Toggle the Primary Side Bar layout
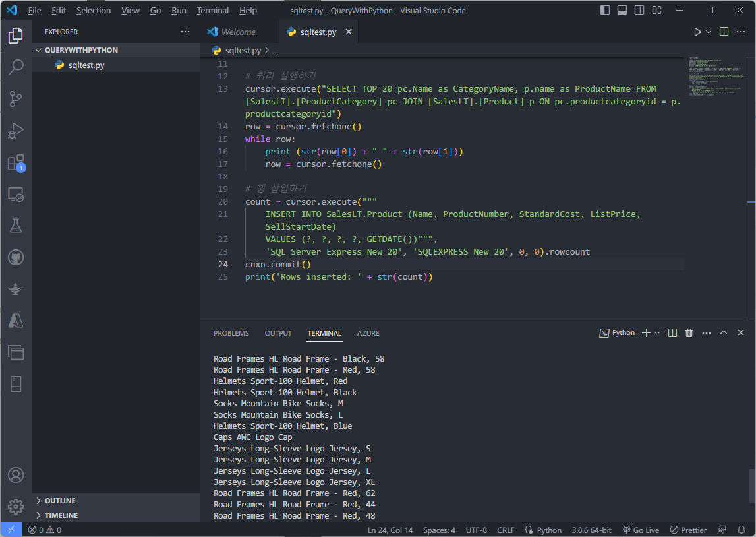Screen dimensions: 756x537 (604, 10)
